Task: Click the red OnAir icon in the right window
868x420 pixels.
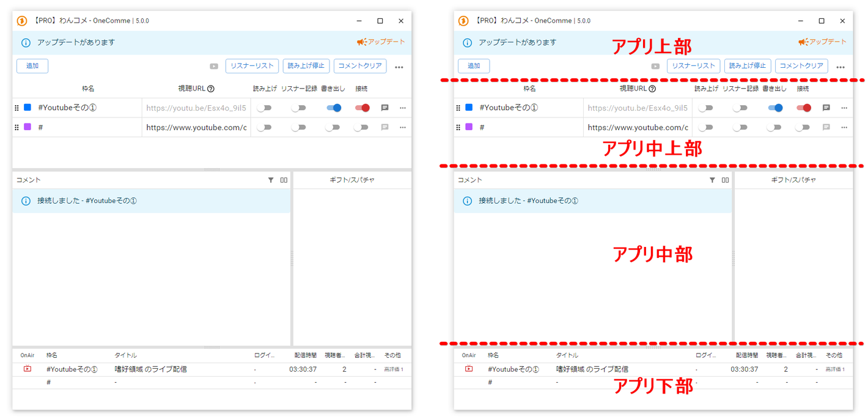Action: point(469,369)
